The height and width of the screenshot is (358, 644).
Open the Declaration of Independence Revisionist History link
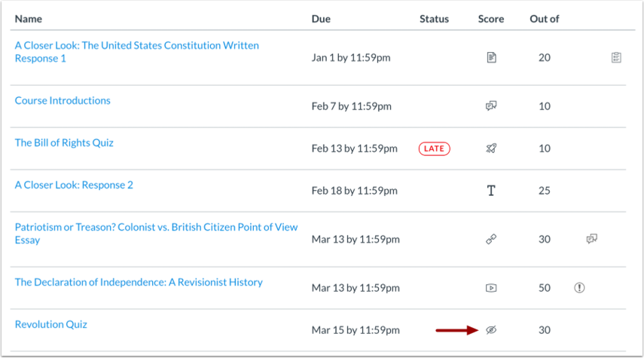[139, 282]
